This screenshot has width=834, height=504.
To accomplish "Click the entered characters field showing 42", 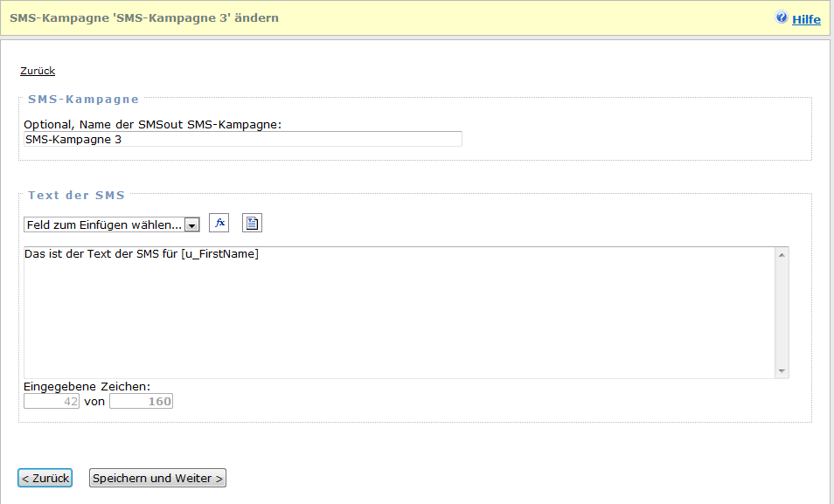I will (52, 402).
